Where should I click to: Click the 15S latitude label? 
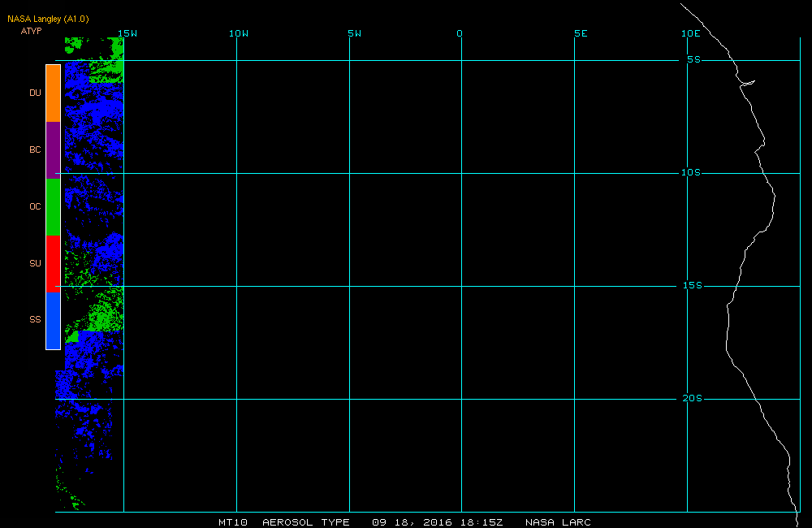tap(693, 285)
